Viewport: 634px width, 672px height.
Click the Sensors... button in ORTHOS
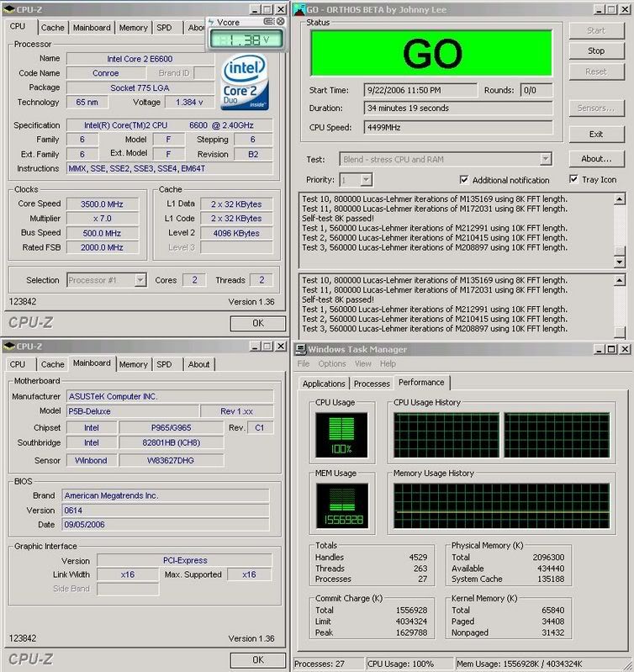pos(596,108)
